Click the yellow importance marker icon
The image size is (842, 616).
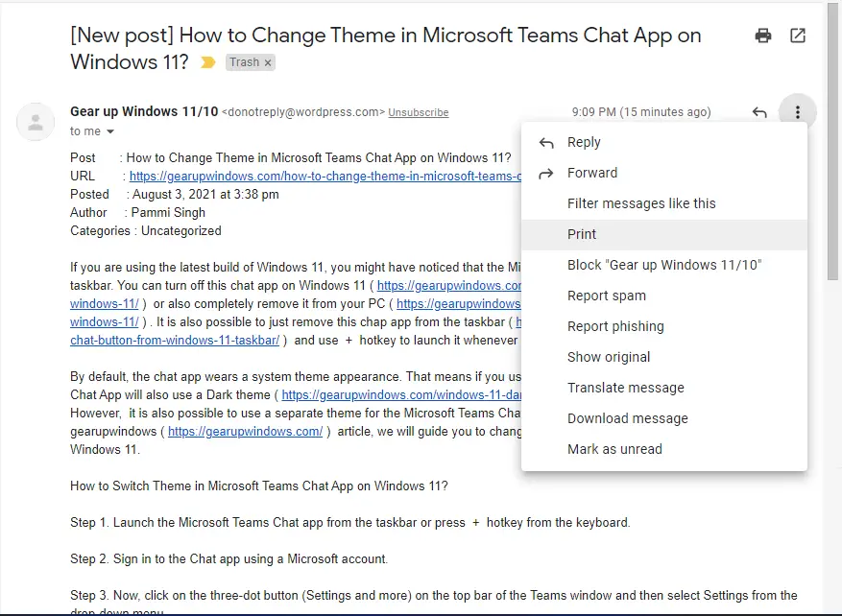tap(207, 62)
